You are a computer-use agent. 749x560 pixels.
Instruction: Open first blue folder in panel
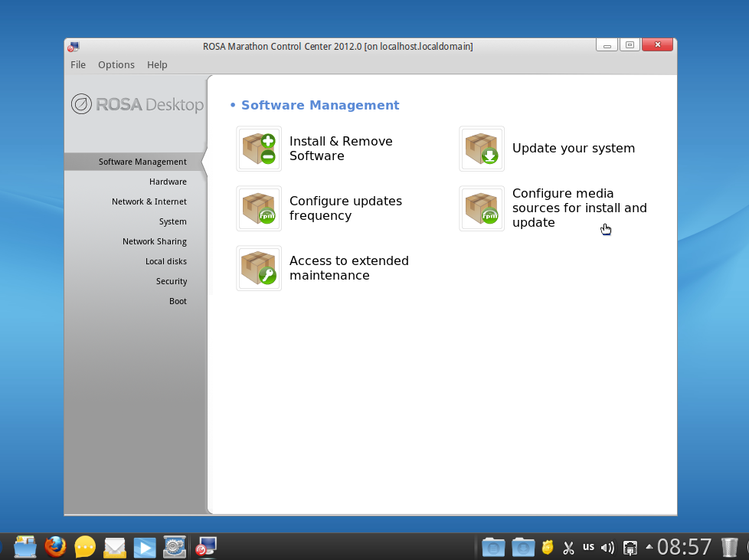[493, 547]
